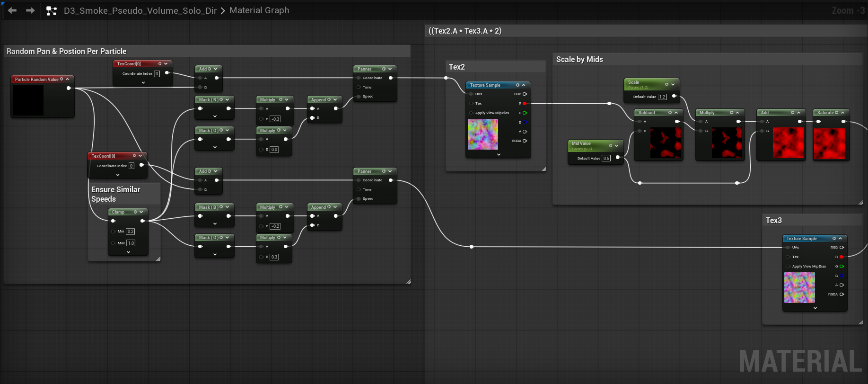Click the Tex3 Texture Sample colorful thumbnail
This screenshot has height=384, width=868.
[799, 288]
